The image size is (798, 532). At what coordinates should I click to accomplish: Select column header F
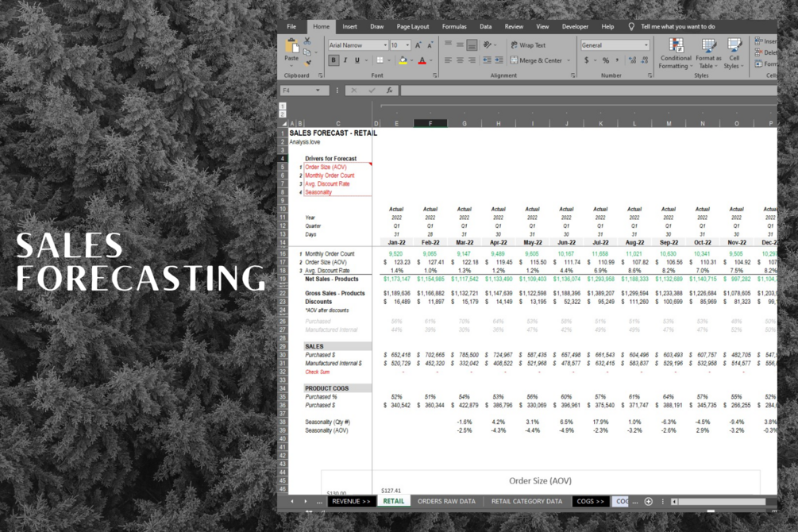[x=430, y=124]
